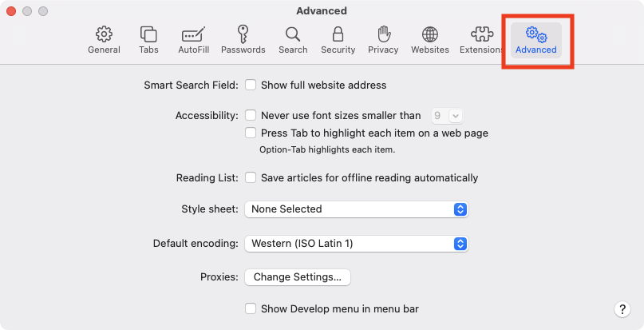Click the 'Style sheet:' label
This screenshot has height=330, width=644.
(210, 209)
